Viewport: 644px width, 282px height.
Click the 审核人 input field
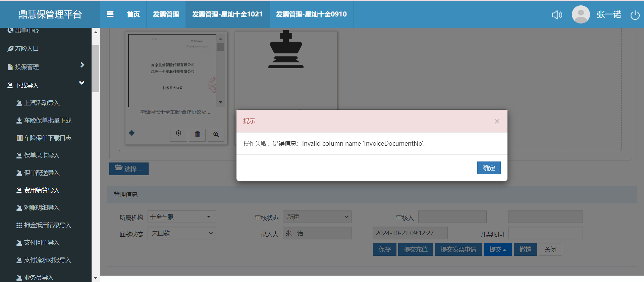(x=452, y=217)
